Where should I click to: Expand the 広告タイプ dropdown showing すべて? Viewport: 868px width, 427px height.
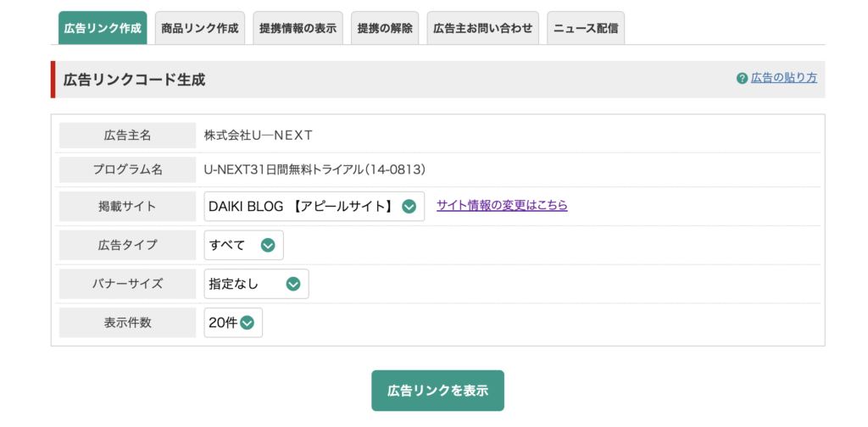pyautogui.click(x=243, y=245)
